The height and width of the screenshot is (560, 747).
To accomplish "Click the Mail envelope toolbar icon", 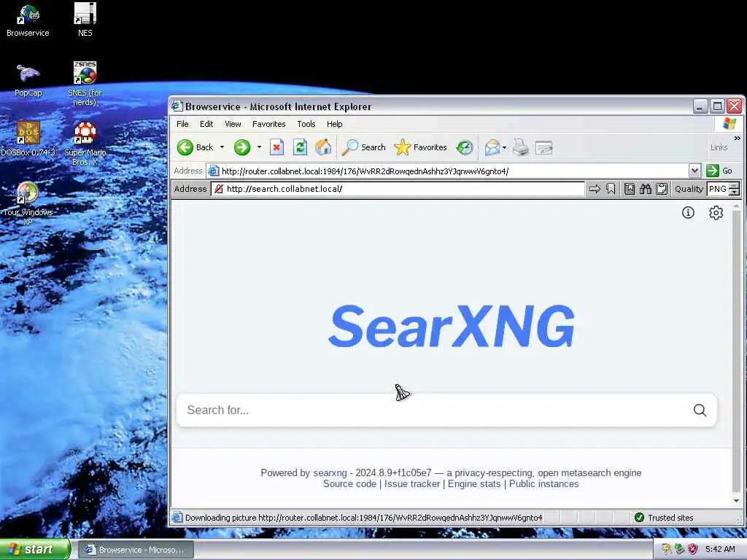I will (492, 147).
